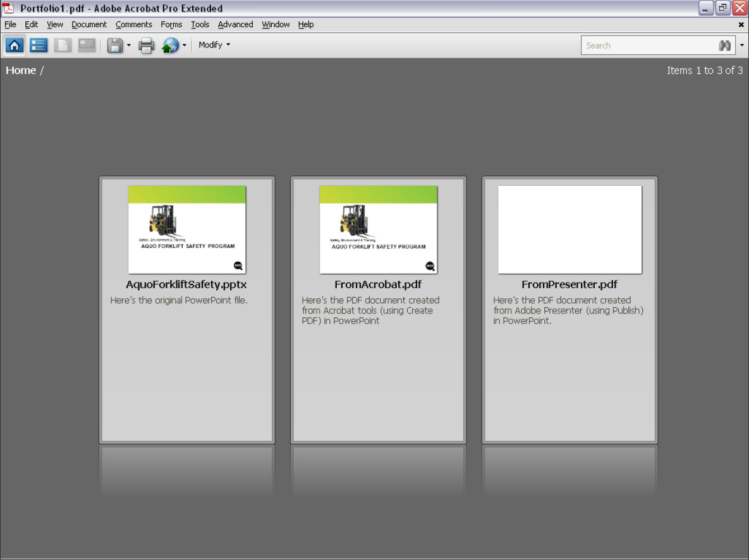This screenshot has width=749, height=560.
Task: Expand the Share globe dropdown arrow
Action: tap(185, 46)
